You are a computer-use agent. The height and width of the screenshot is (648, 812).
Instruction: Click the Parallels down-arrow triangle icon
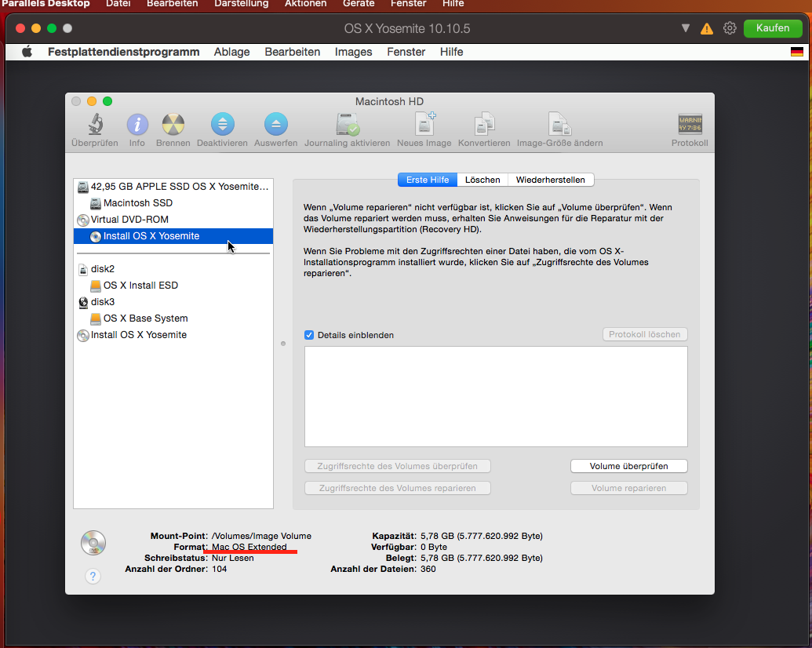click(x=686, y=28)
